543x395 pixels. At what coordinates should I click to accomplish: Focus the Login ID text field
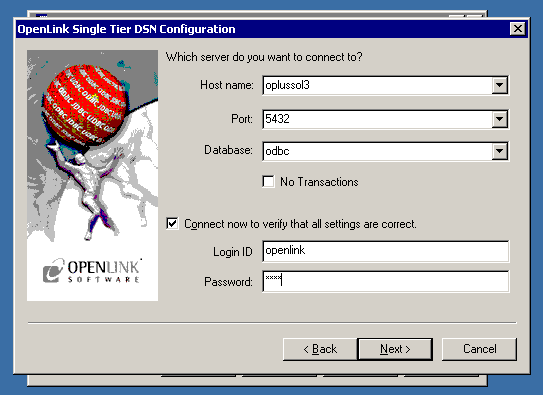pyautogui.click(x=385, y=251)
